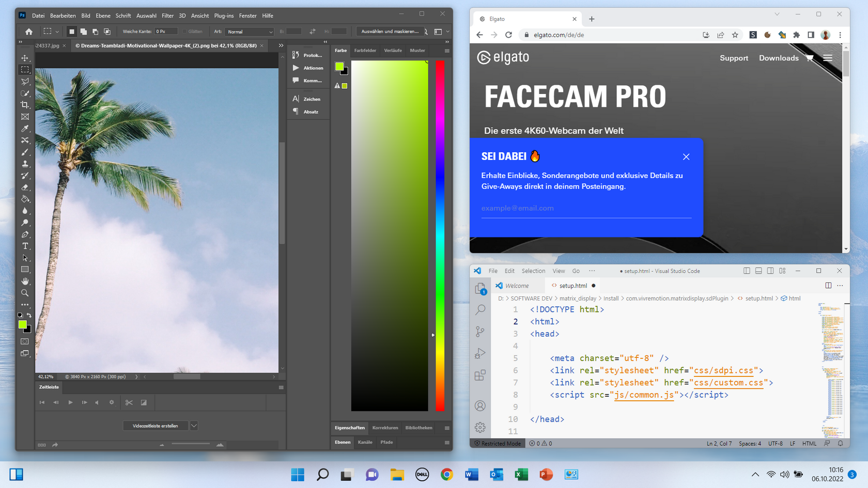Click the example@email.com input field
868x488 pixels.
[586, 208]
